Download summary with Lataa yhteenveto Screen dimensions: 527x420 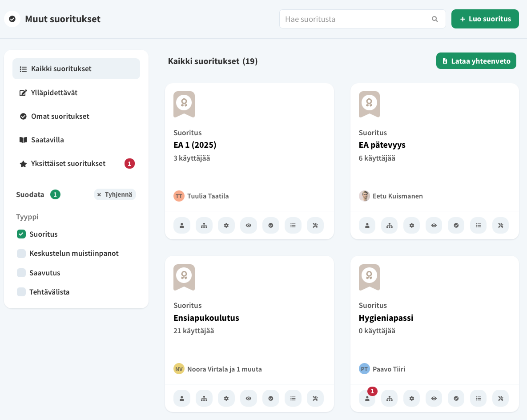coord(476,61)
